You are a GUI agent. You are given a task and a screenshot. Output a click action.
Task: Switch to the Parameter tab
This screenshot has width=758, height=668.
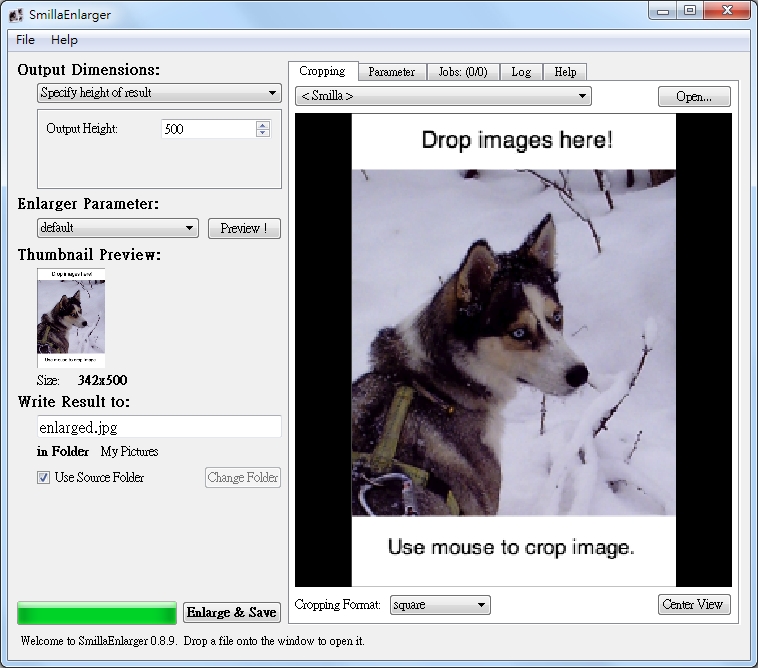point(392,72)
